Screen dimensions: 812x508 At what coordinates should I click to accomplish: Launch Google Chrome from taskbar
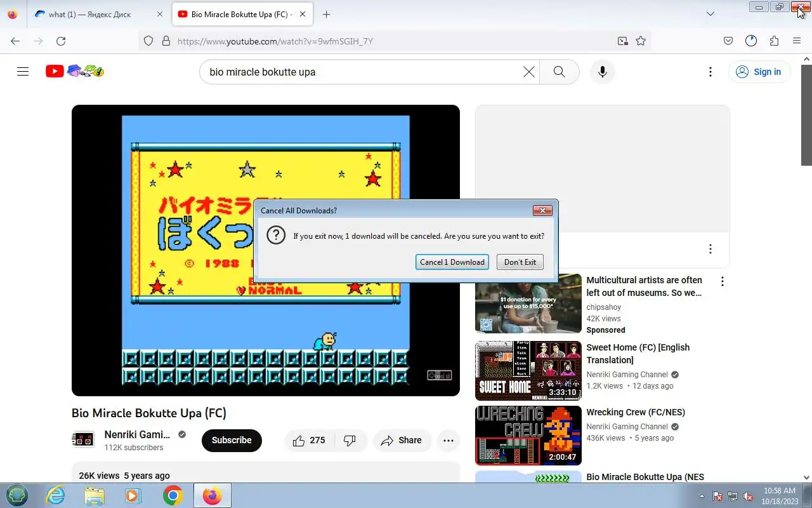click(x=173, y=495)
